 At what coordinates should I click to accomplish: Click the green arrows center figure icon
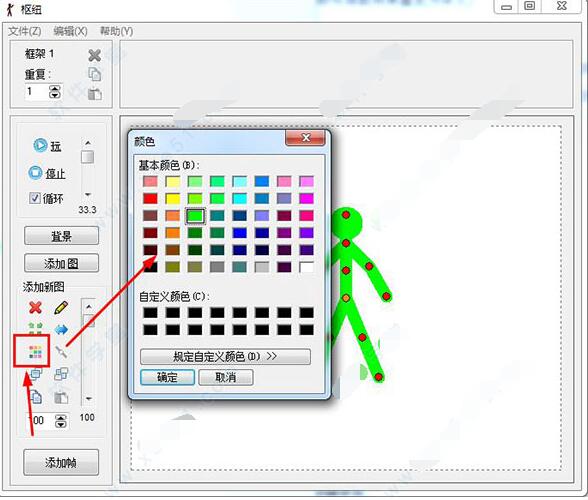(x=35, y=328)
